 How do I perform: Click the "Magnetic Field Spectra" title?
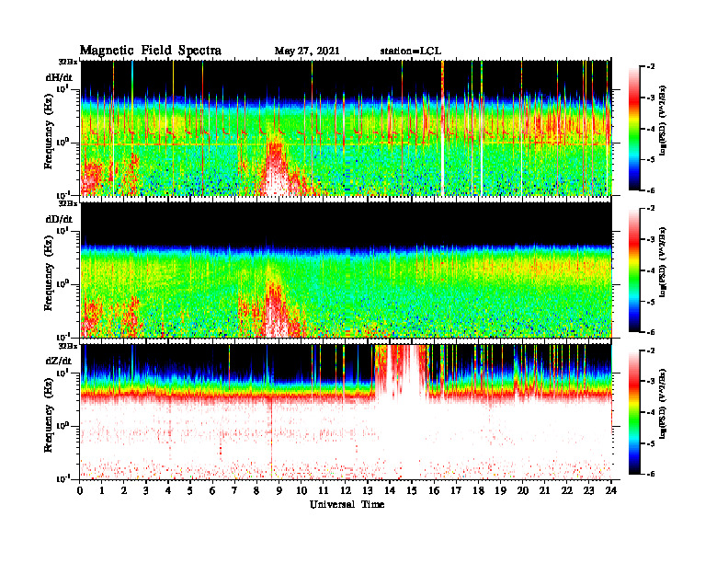[x=151, y=51]
